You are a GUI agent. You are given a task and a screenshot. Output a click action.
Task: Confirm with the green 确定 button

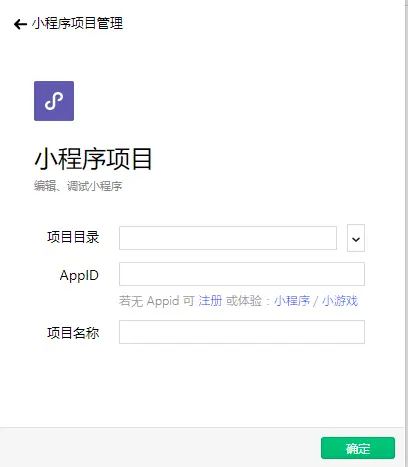pyautogui.click(x=358, y=448)
